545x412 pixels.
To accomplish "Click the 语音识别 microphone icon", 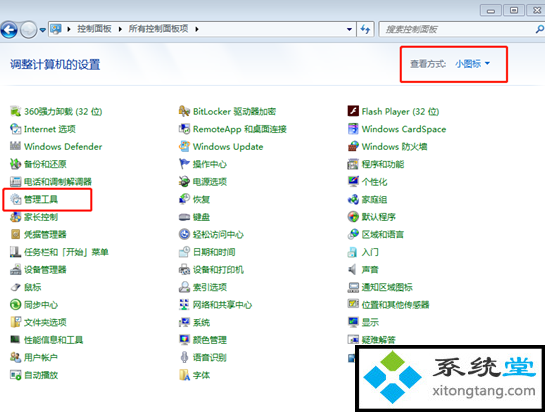I will tap(184, 357).
